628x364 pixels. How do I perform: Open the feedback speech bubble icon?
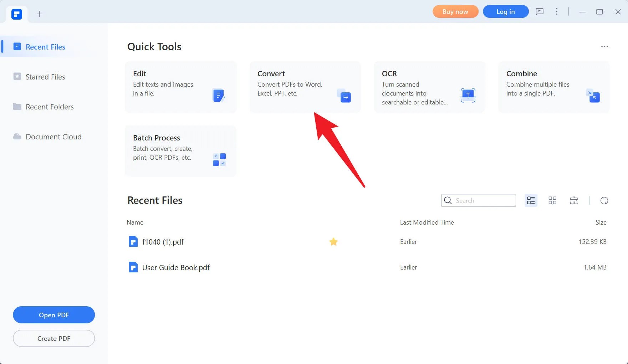click(540, 11)
